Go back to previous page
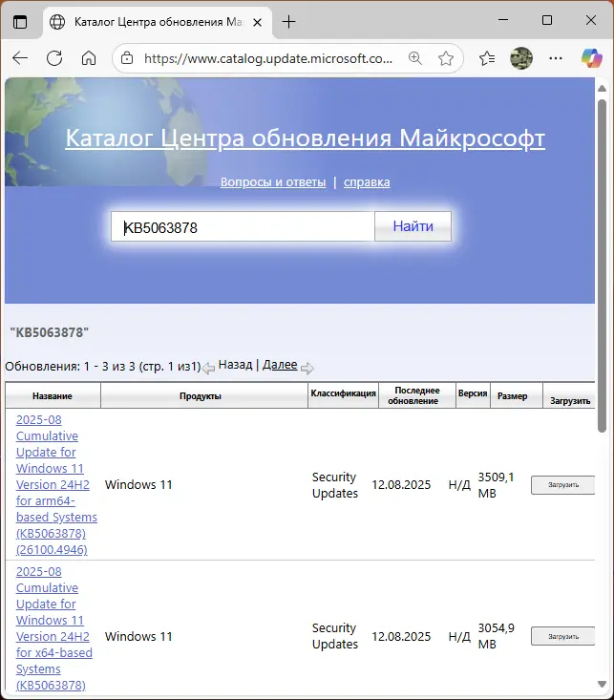 point(20,58)
